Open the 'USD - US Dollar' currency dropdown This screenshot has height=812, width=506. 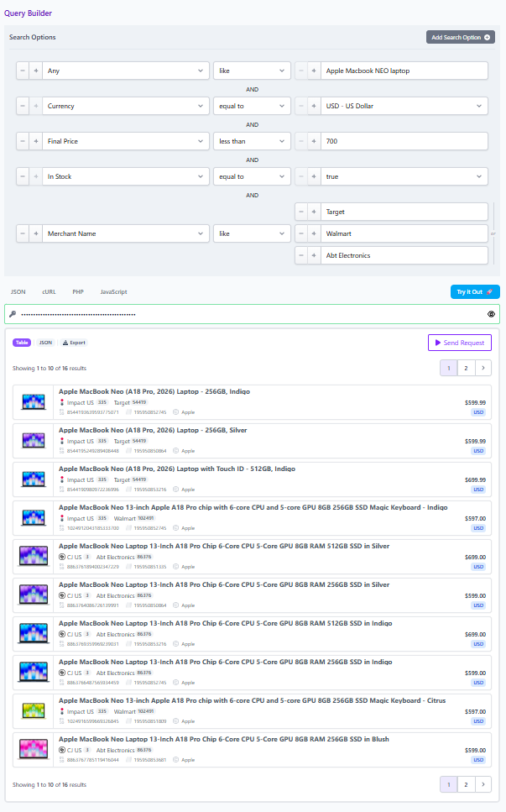point(404,107)
